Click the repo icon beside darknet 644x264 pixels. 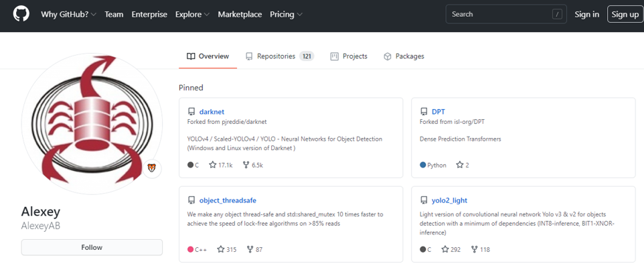(x=191, y=112)
